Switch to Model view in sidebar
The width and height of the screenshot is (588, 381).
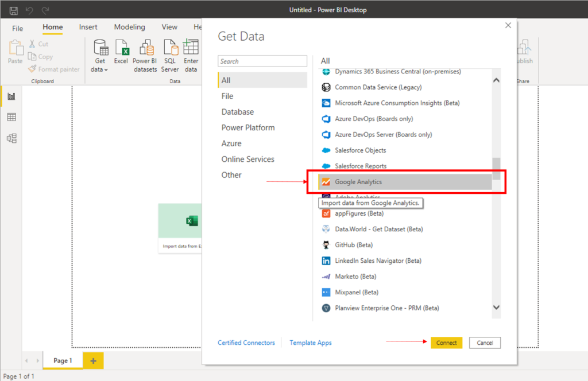coord(11,138)
